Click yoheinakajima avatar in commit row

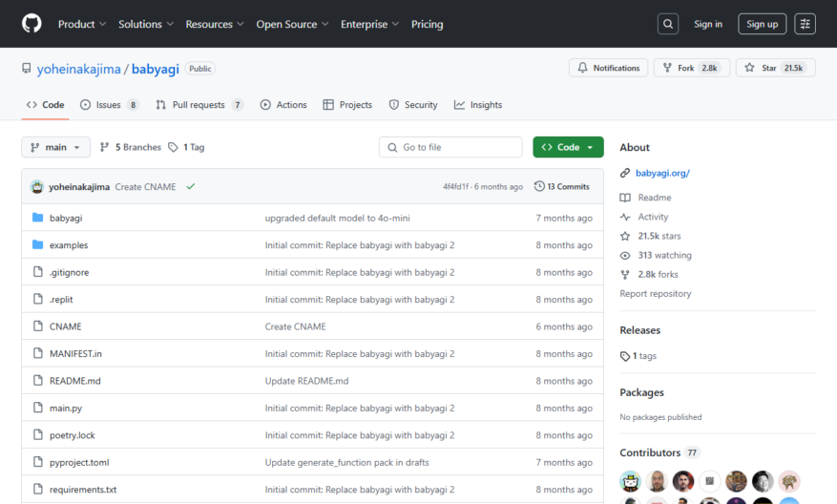(x=37, y=186)
